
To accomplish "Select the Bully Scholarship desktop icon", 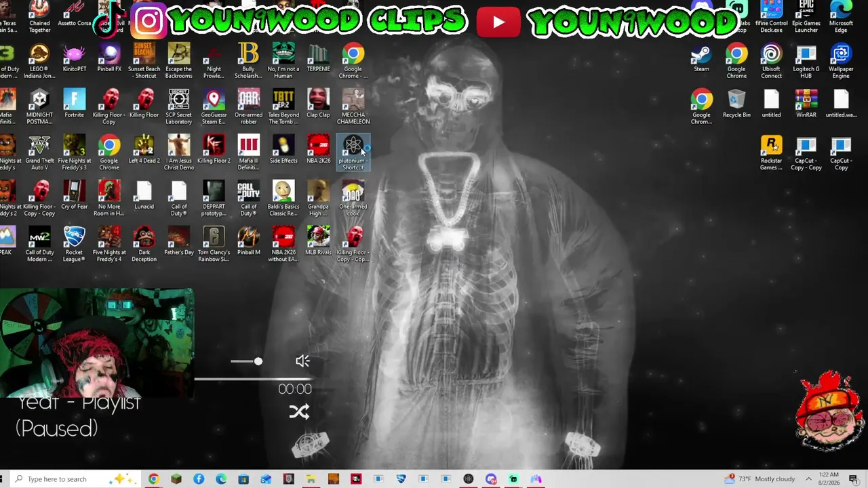I will pyautogui.click(x=249, y=61).
